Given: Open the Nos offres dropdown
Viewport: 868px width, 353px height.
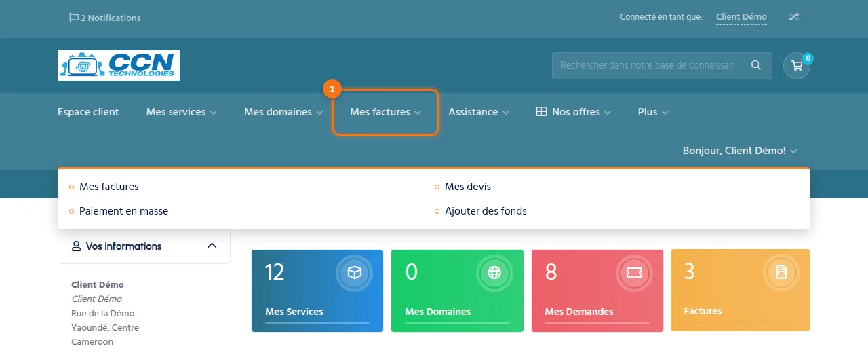Looking at the screenshot, I should tap(574, 112).
